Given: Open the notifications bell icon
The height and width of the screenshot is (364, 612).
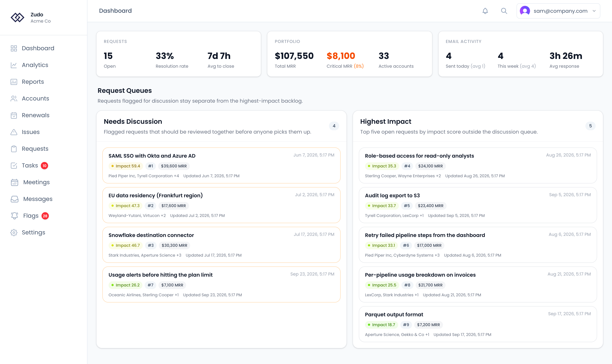Looking at the screenshot, I should [x=485, y=11].
